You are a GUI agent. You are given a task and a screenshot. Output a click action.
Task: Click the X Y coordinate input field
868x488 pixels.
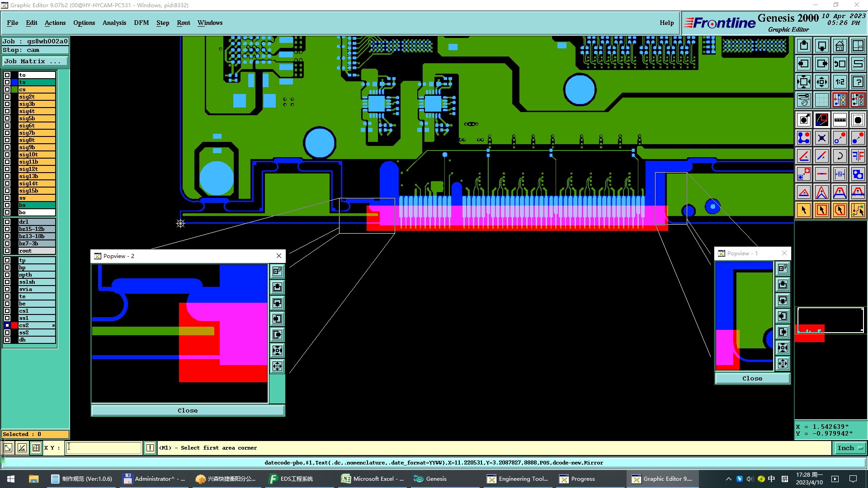[104, 448]
